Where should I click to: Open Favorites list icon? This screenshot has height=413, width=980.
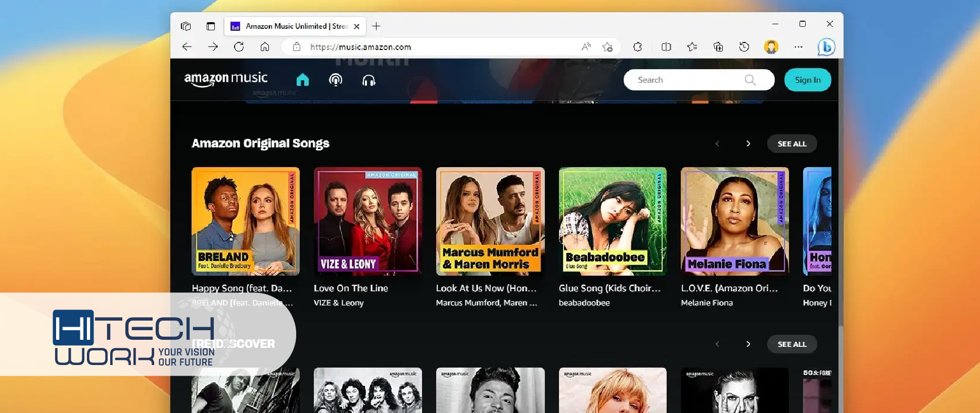point(692,47)
